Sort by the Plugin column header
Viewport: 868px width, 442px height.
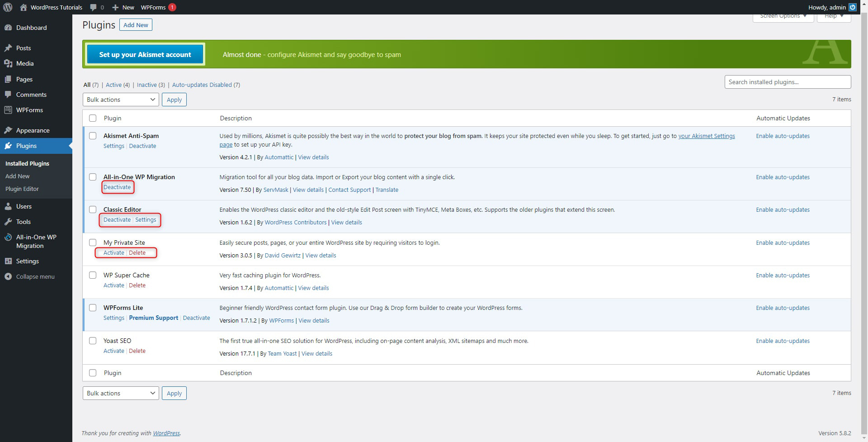tap(113, 118)
